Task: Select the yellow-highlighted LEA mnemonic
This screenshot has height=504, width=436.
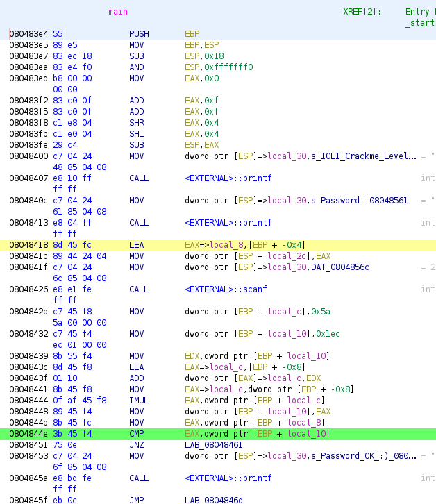Action: (137, 245)
